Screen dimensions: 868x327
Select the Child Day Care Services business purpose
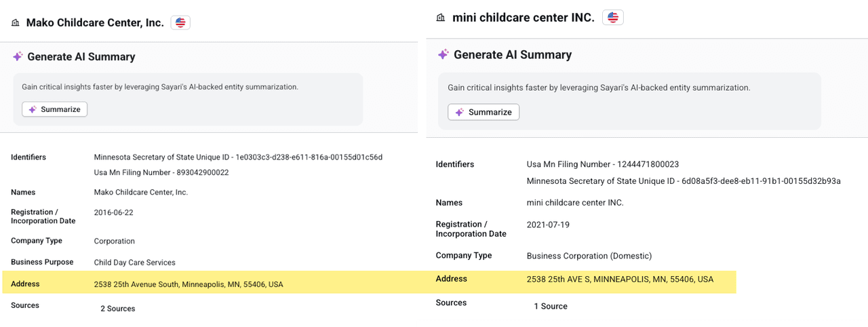[x=134, y=263]
